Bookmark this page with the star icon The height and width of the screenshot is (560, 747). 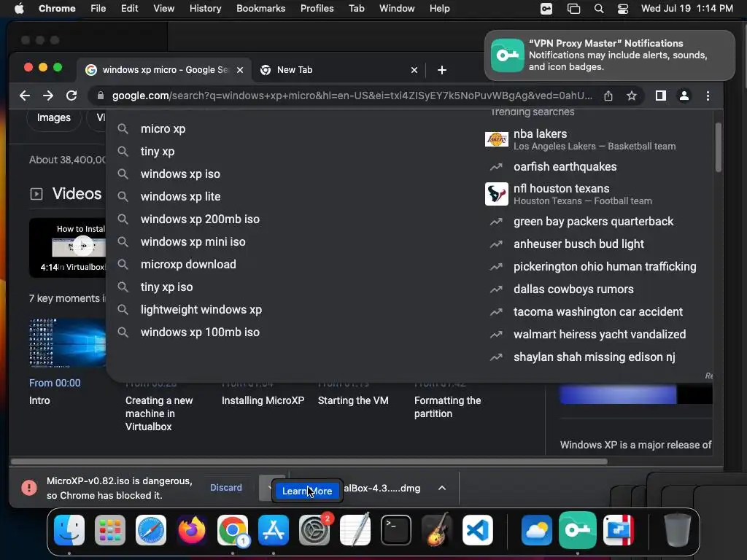[632, 96]
